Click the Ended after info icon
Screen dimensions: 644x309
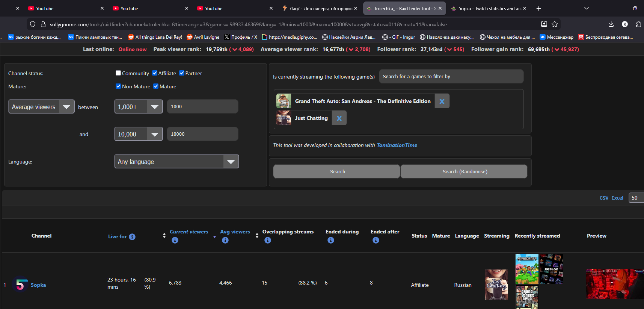pyautogui.click(x=376, y=240)
